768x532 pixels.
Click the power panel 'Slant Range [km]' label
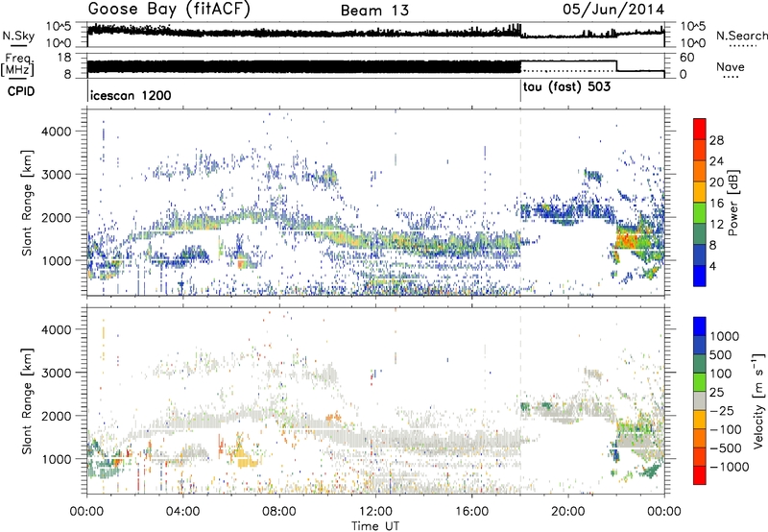[x=27, y=203]
